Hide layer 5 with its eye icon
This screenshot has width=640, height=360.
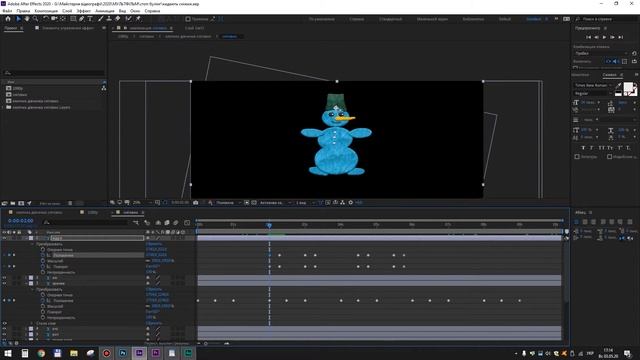[4, 334]
